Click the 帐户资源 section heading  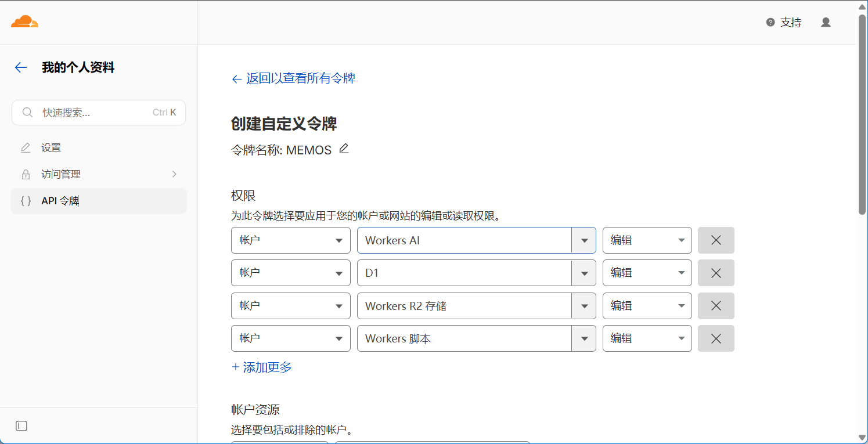(255, 410)
